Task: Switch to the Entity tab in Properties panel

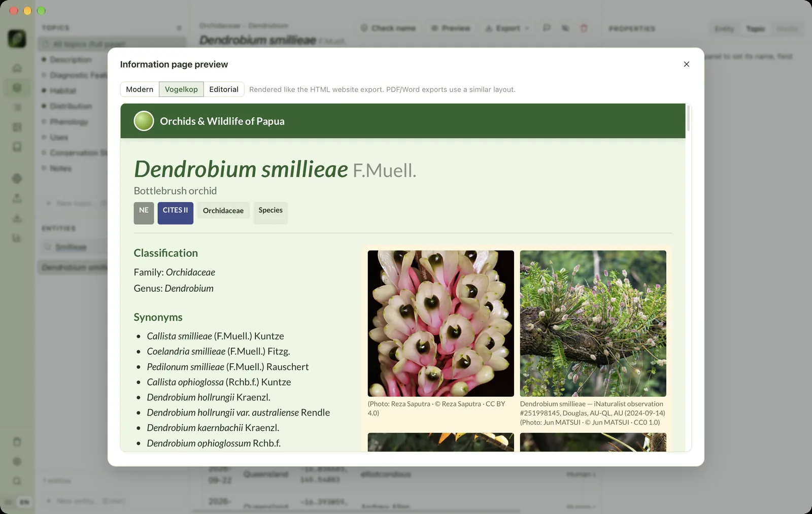Action: 724,29
